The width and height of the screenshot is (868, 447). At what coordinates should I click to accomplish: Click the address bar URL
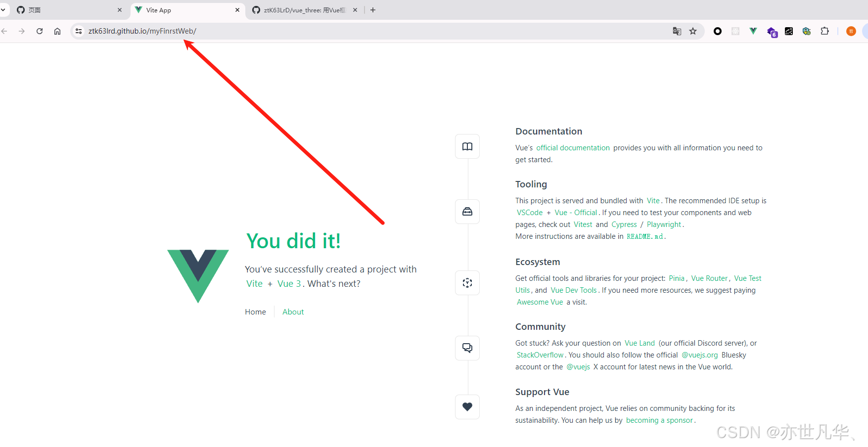[142, 31]
